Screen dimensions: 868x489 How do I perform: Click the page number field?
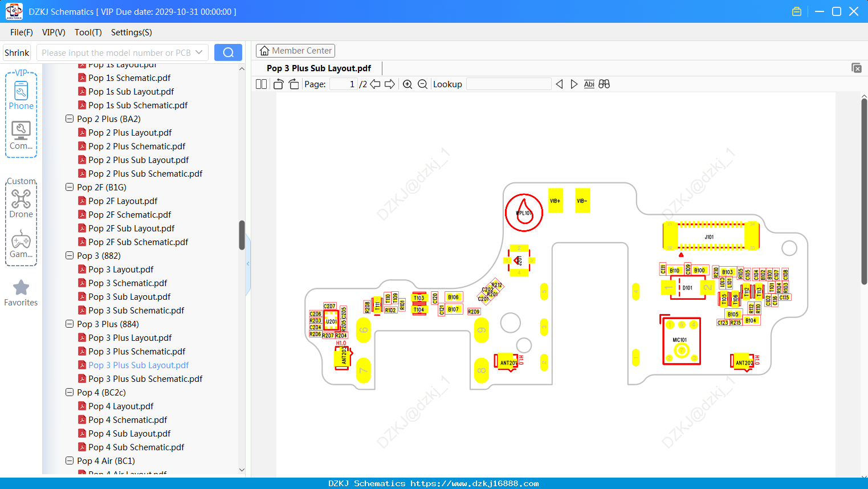[x=344, y=84]
